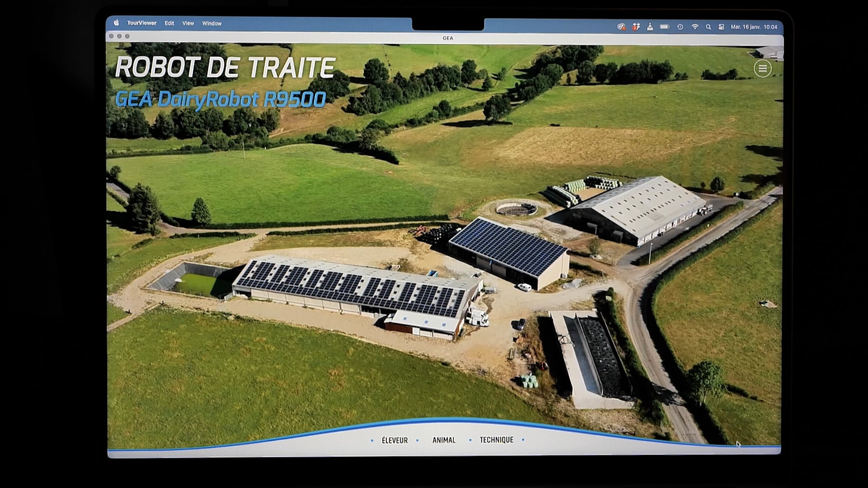Screen dimensions: 868x488
Task: Open the Time Machine clock icon
Action: click(680, 27)
